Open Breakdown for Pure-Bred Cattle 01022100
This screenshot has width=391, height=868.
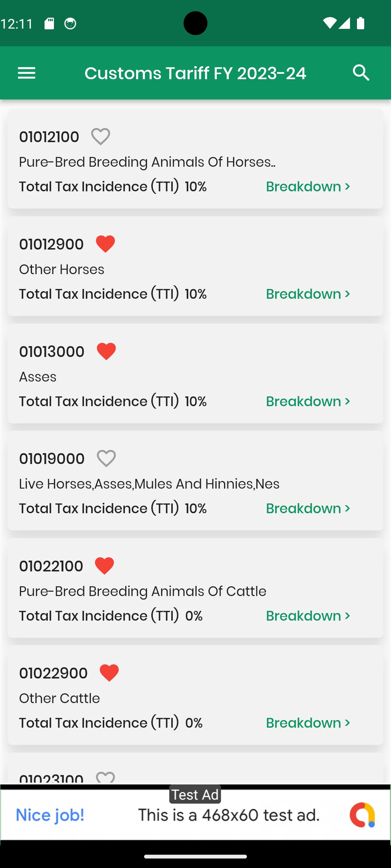[x=308, y=616]
